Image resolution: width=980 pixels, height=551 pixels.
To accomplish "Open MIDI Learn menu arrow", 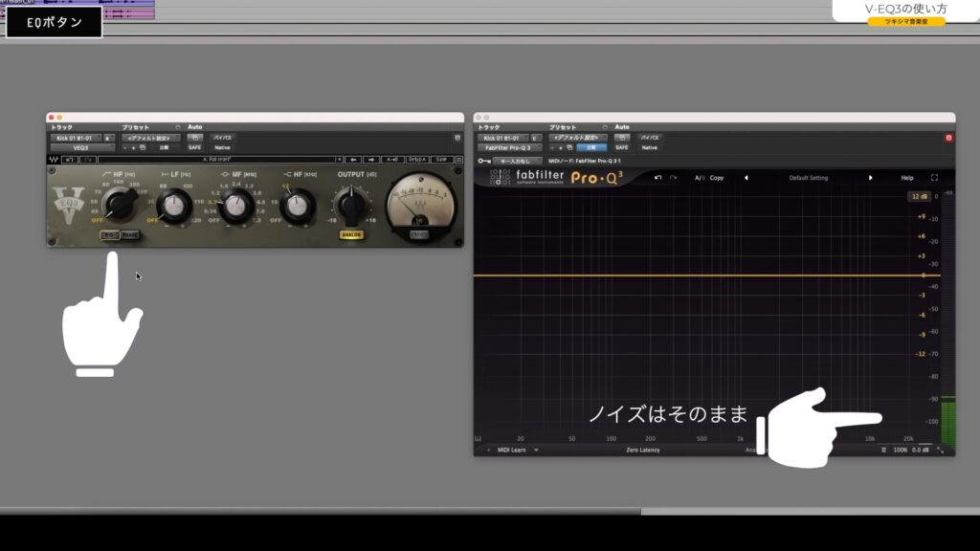I will tap(536, 450).
